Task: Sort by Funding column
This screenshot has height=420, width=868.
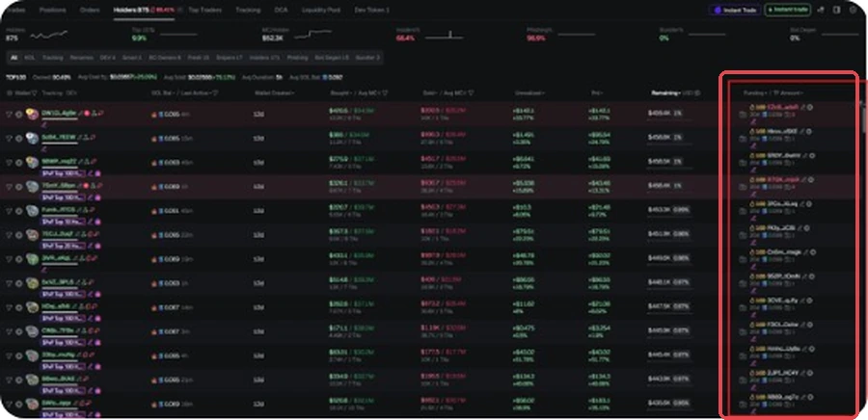Action: coord(753,92)
